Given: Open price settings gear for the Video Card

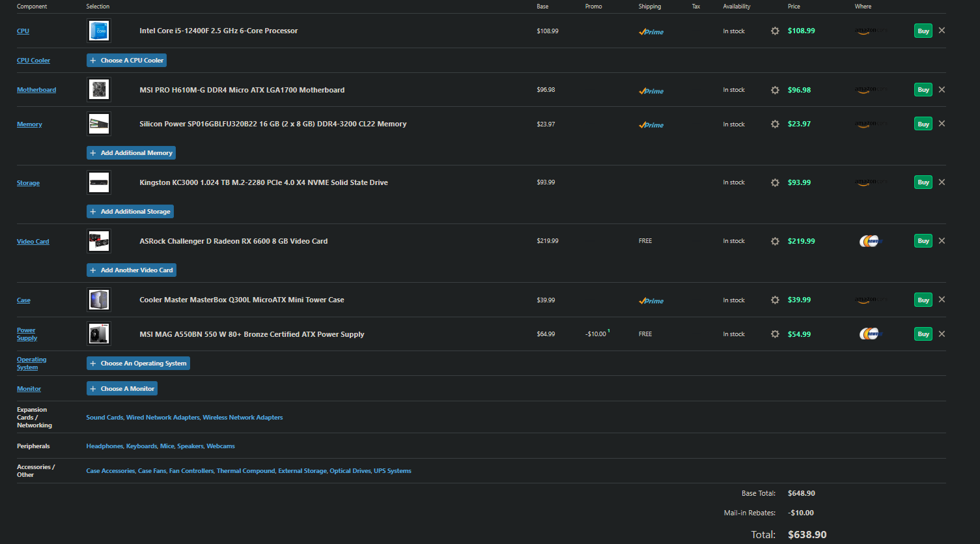Looking at the screenshot, I should coord(775,241).
